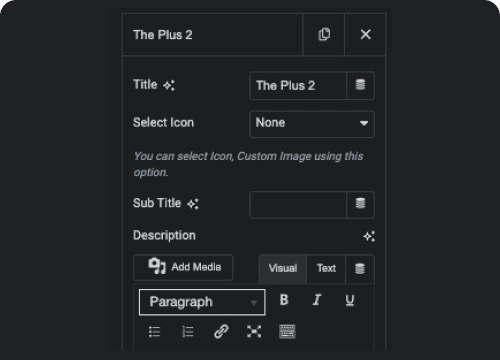Toggle underline formatting in editor
500x360 pixels.
350,300
